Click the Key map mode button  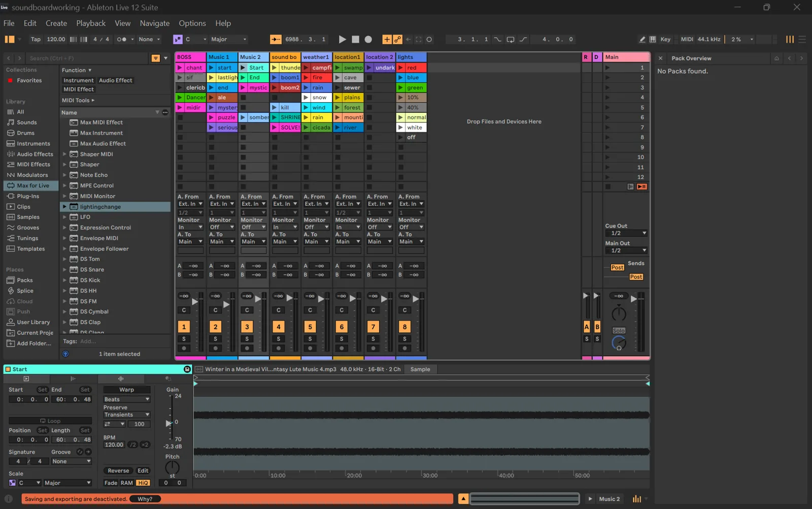[x=665, y=39]
